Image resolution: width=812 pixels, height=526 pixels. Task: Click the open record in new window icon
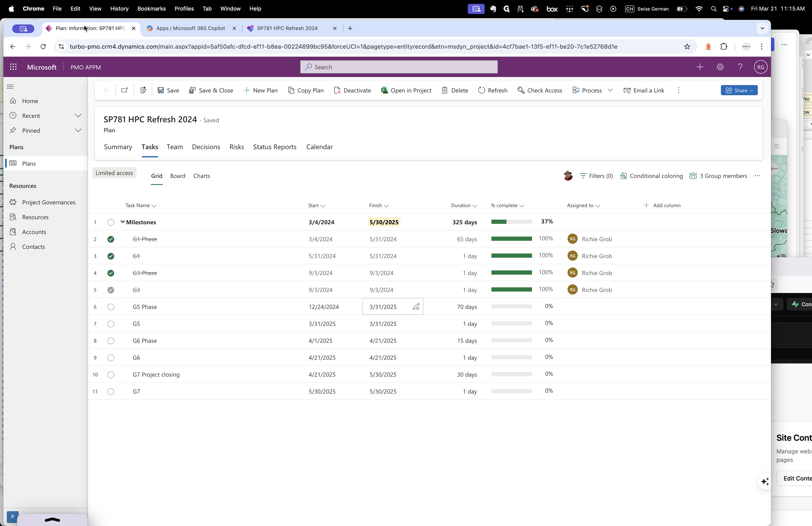click(125, 90)
